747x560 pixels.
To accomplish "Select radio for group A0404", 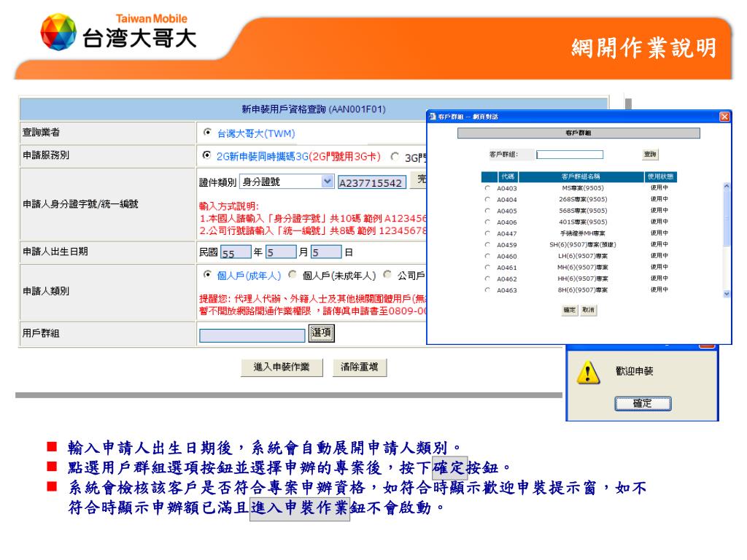I will coord(487,200).
